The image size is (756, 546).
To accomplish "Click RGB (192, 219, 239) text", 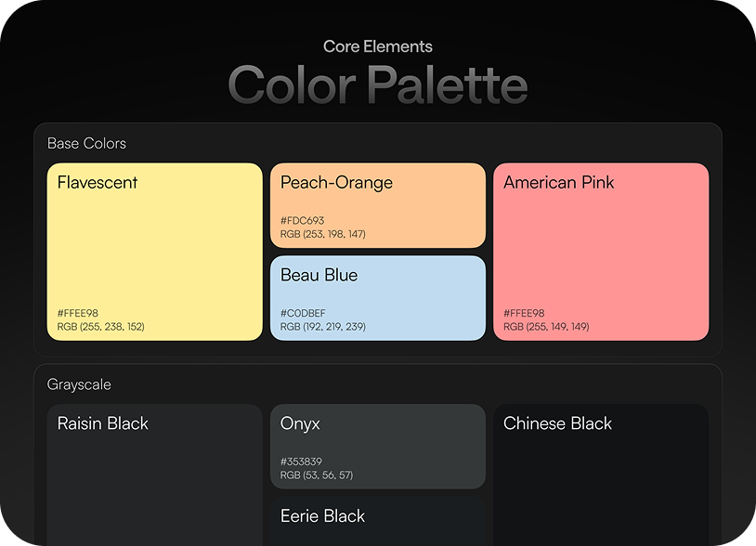I will click(323, 326).
